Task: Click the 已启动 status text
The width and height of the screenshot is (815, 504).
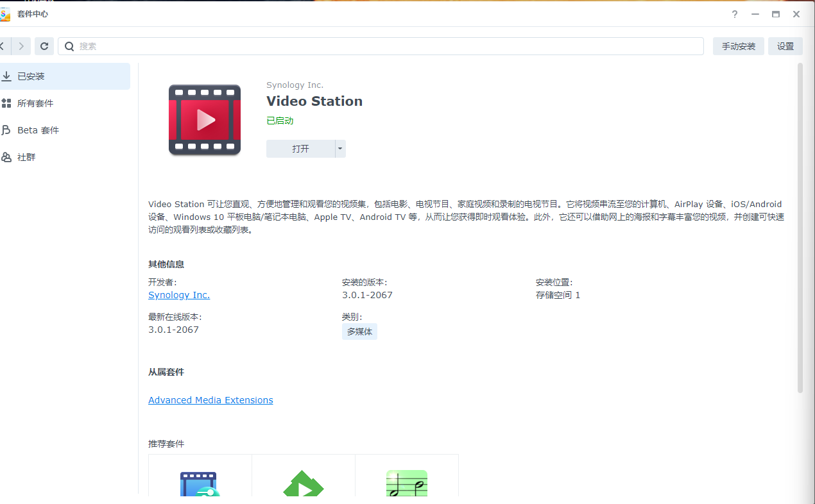Action: 280,121
